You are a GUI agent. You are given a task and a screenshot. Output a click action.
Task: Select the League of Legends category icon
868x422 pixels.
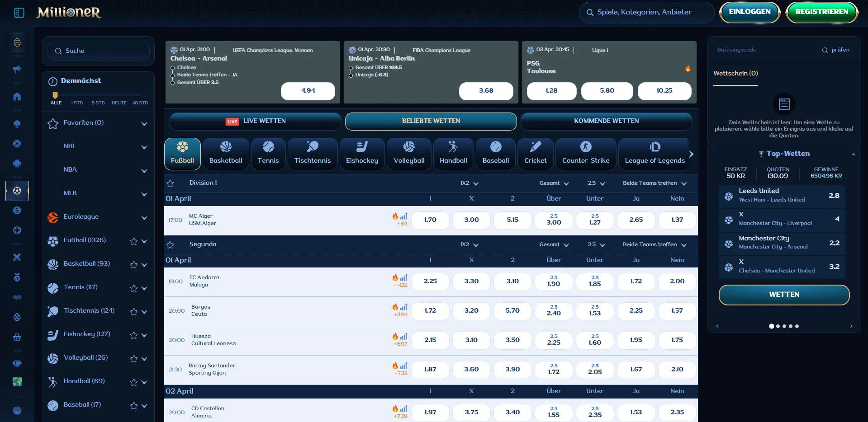pos(655,147)
